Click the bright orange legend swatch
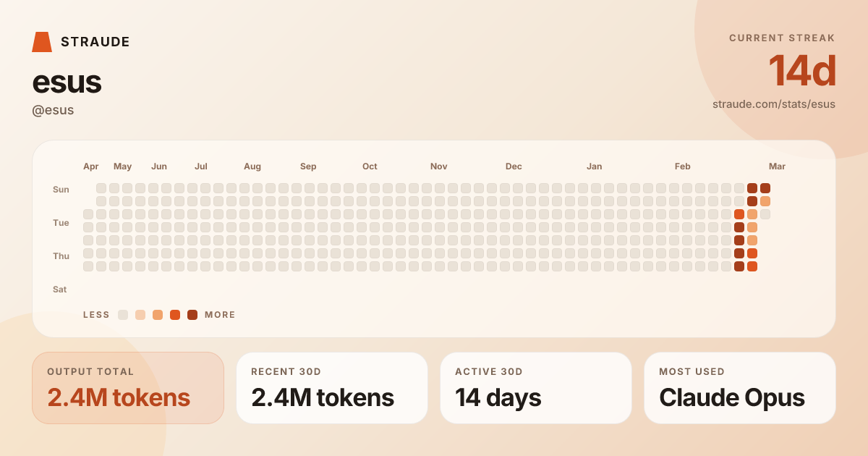Image resolution: width=868 pixels, height=456 pixels. click(x=175, y=315)
